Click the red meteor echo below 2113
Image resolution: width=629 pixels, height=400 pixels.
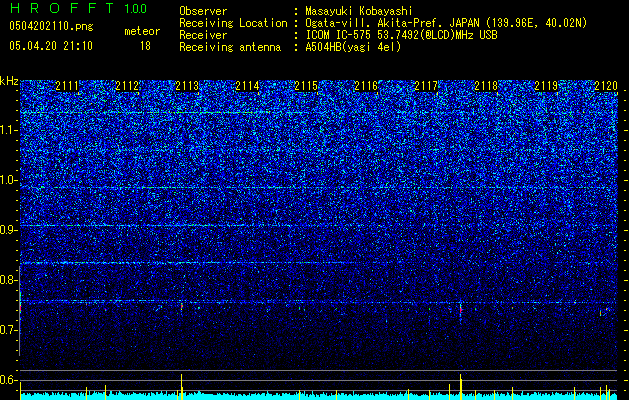coord(182,306)
